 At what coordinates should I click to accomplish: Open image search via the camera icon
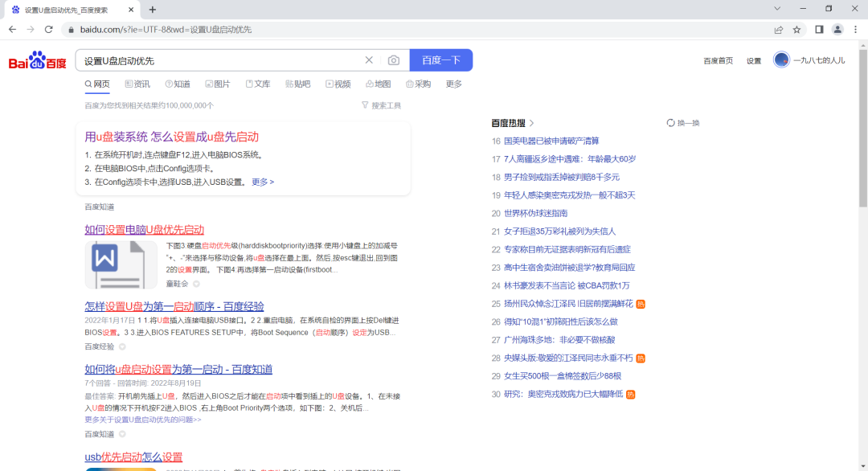(x=394, y=60)
